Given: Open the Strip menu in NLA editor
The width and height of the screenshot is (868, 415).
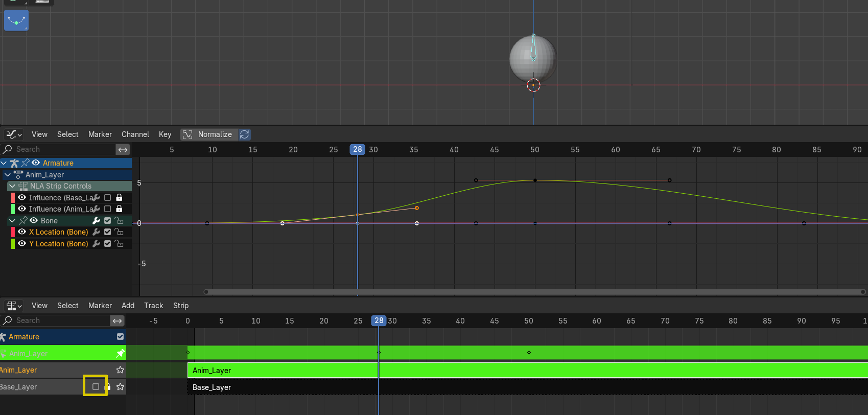Looking at the screenshot, I should tap(181, 306).
